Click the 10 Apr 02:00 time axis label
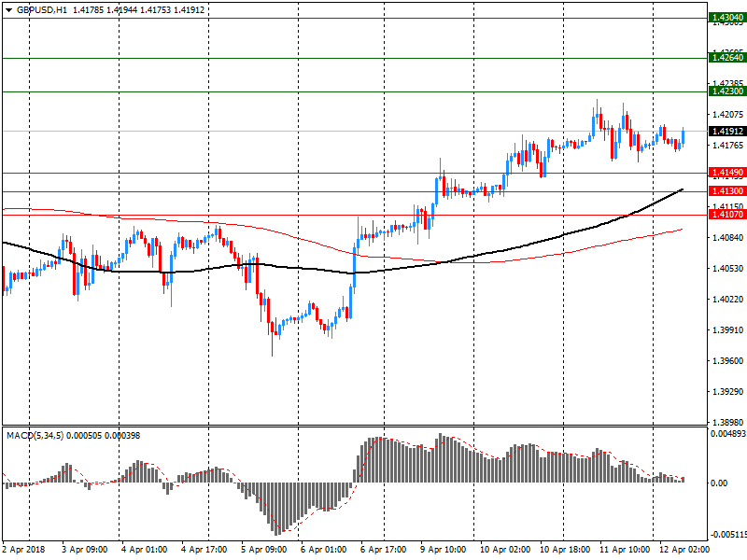Viewport: 747px width, 560px height. coord(505,550)
